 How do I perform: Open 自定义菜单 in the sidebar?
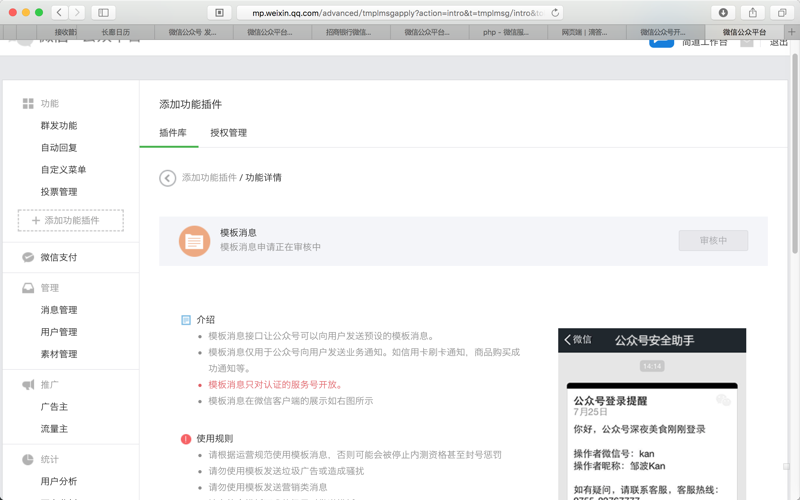(63, 169)
